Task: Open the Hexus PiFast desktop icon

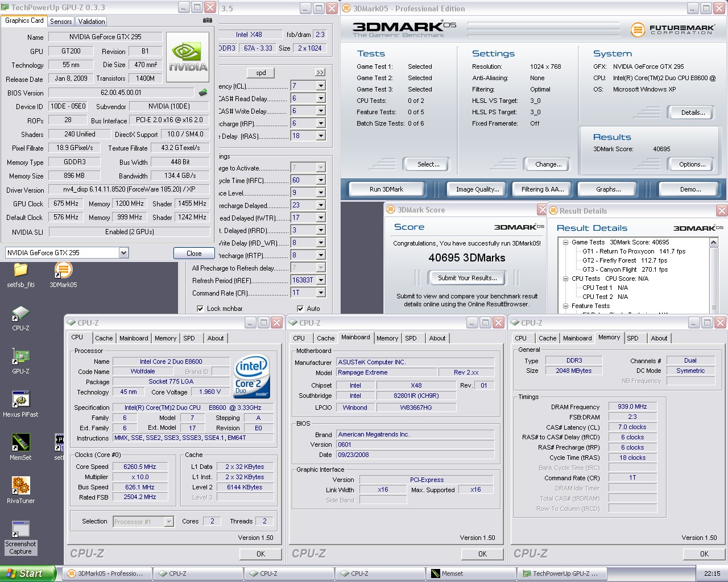Action: 20,400
